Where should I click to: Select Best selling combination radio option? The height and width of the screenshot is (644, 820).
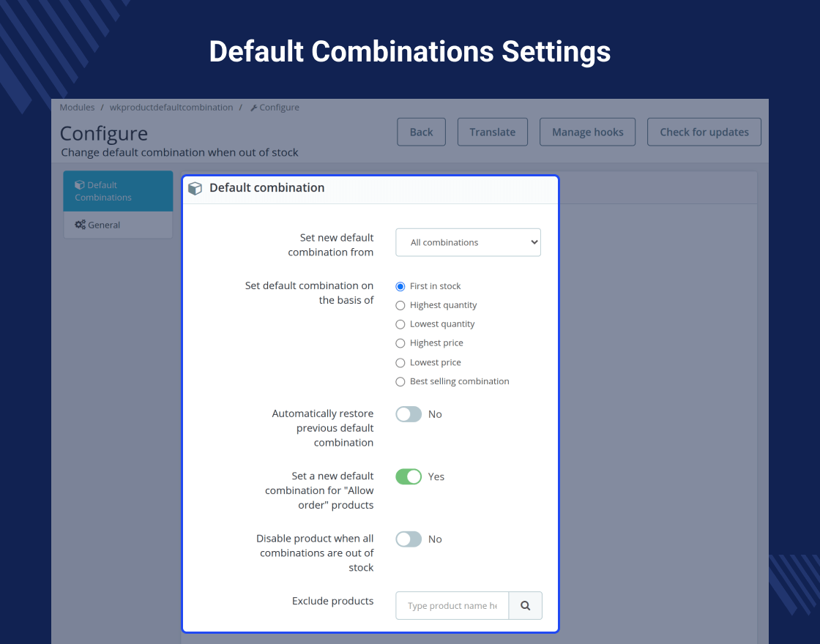(400, 381)
